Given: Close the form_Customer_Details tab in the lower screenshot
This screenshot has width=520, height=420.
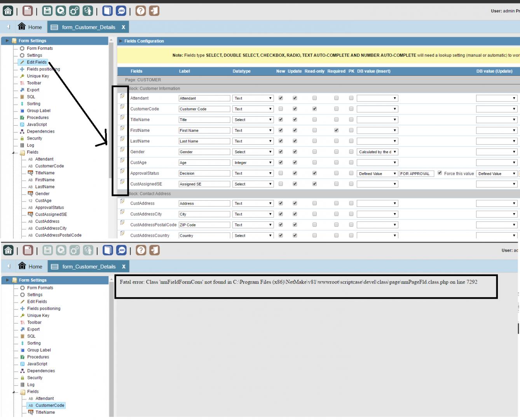Looking at the screenshot, I should tap(124, 266).
